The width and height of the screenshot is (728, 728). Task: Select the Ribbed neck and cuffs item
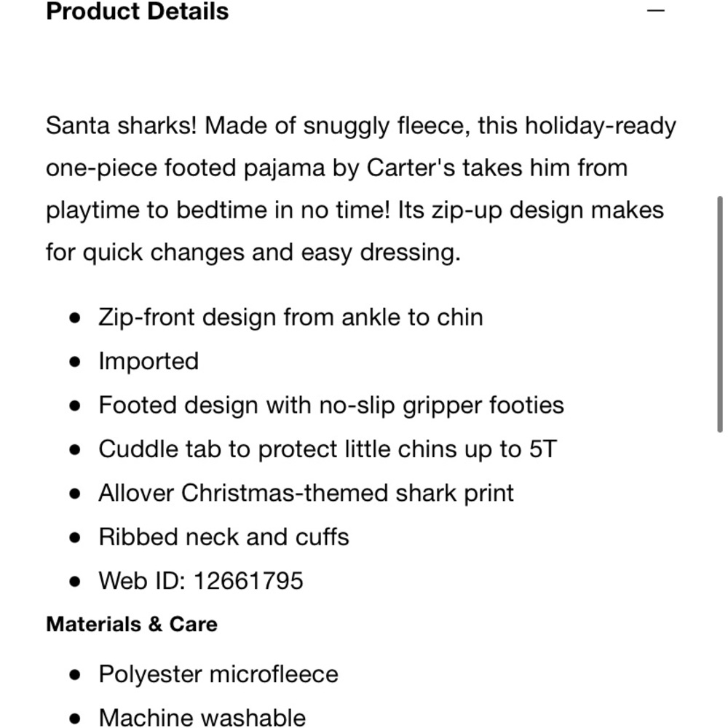click(223, 537)
